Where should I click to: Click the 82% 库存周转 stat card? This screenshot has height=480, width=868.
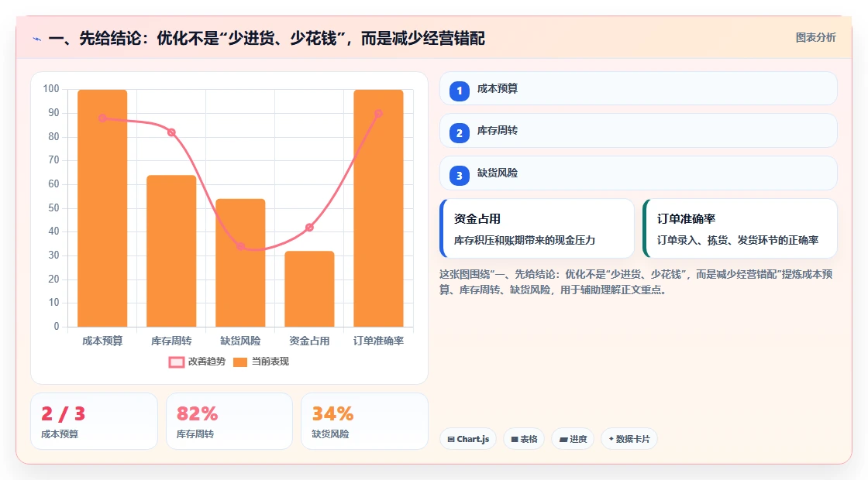[229, 421]
